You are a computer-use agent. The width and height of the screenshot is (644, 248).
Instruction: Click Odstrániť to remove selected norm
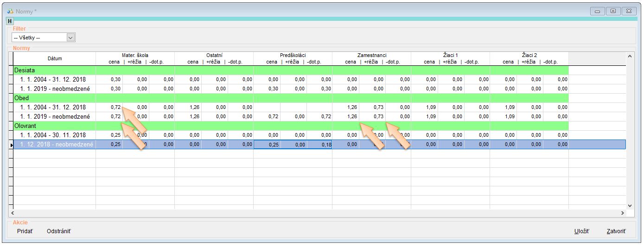(59, 231)
